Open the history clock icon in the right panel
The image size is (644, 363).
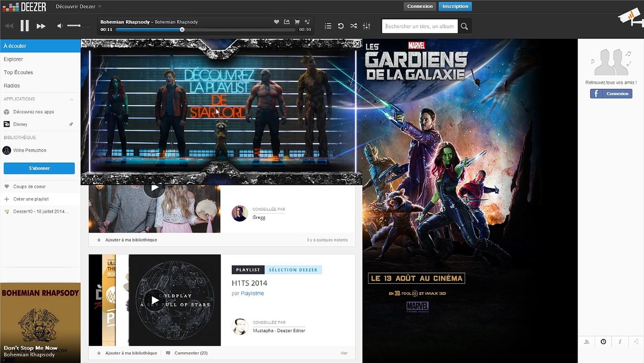603,342
